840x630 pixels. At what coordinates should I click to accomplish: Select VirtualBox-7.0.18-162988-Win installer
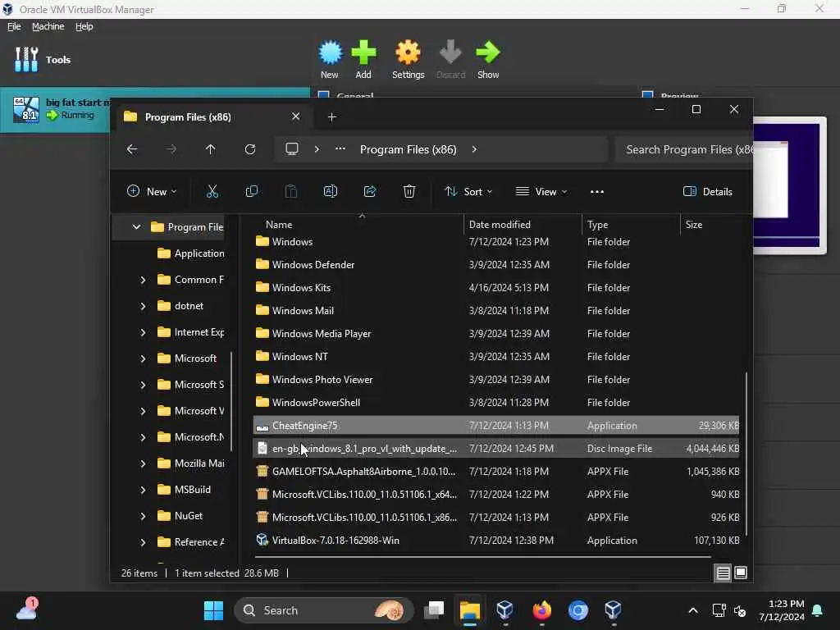(x=496, y=541)
